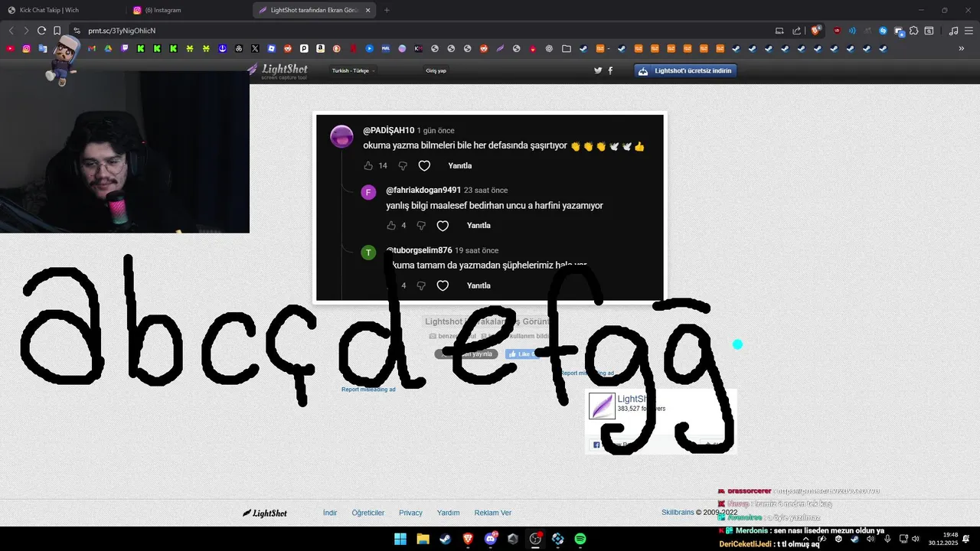Open File Explorer from taskbar

click(x=423, y=539)
